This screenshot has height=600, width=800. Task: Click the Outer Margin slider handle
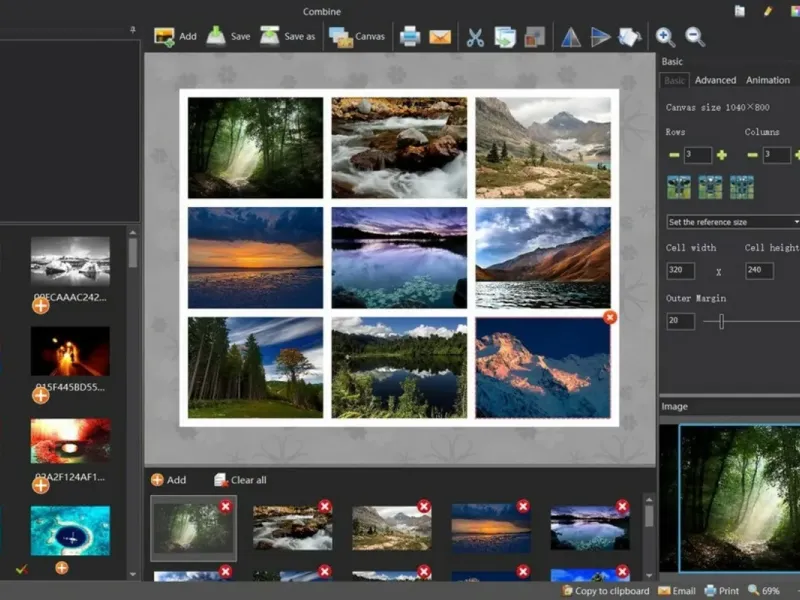point(721,321)
